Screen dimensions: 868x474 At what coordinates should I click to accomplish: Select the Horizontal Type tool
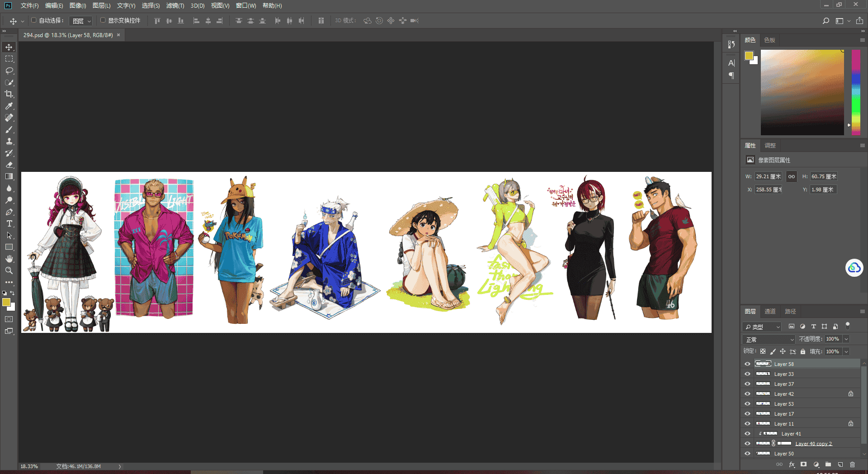pos(9,223)
